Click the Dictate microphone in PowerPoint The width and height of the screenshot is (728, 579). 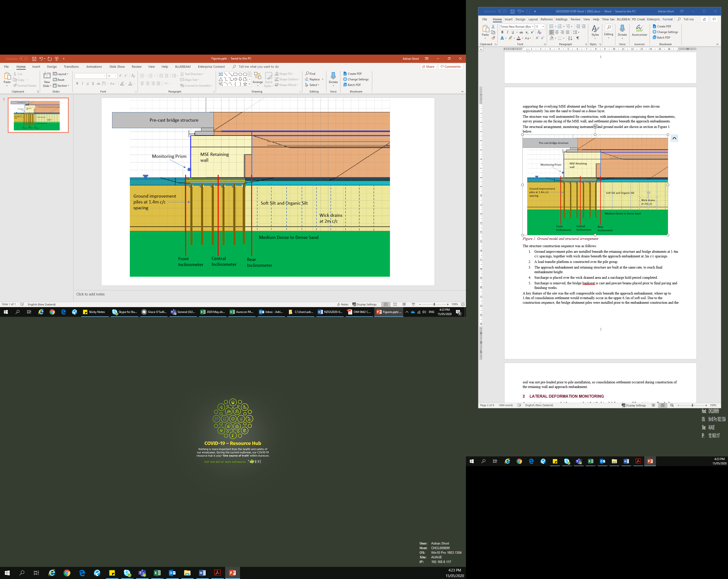tap(333, 76)
